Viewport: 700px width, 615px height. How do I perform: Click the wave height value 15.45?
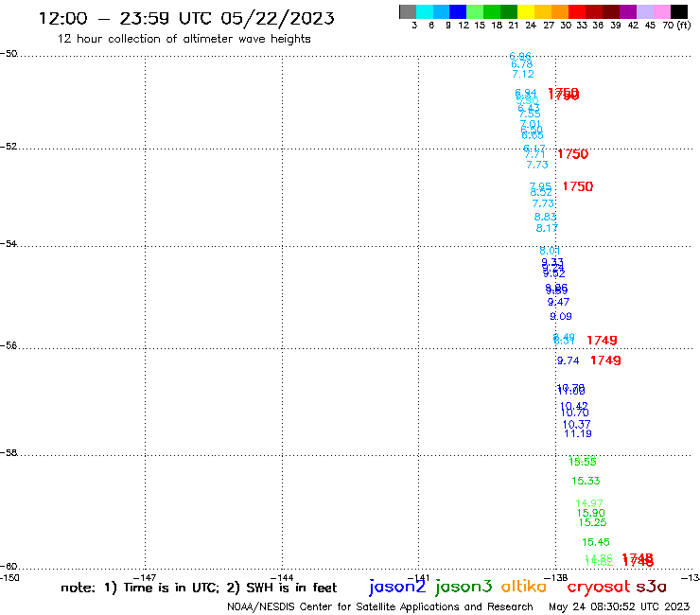tap(596, 542)
